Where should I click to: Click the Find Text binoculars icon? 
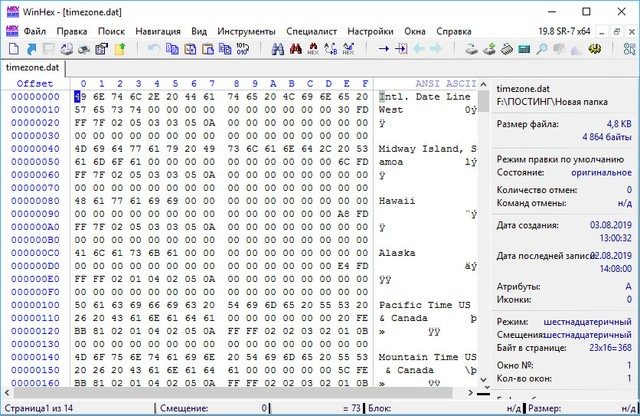pyautogui.click(x=279, y=48)
